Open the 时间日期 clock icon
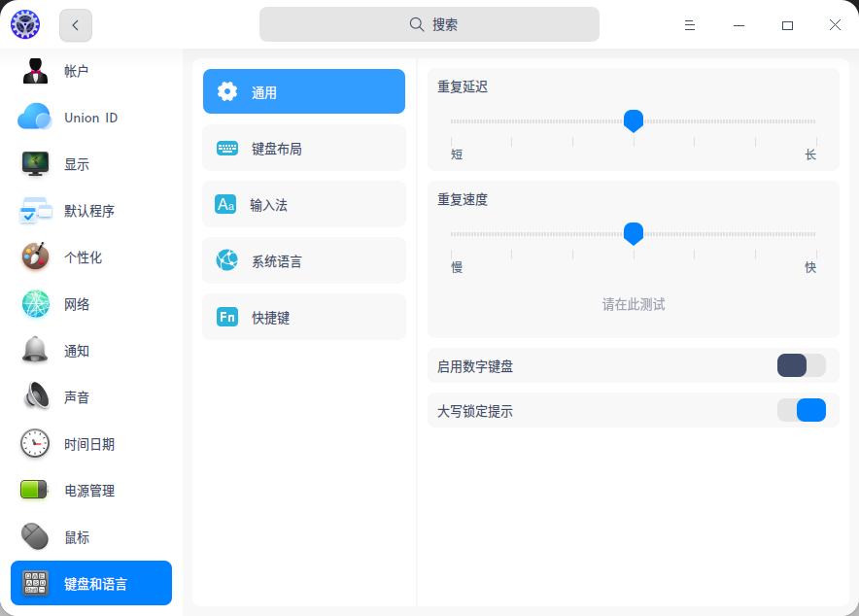Screen dimensions: 859x616 [35, 443]
